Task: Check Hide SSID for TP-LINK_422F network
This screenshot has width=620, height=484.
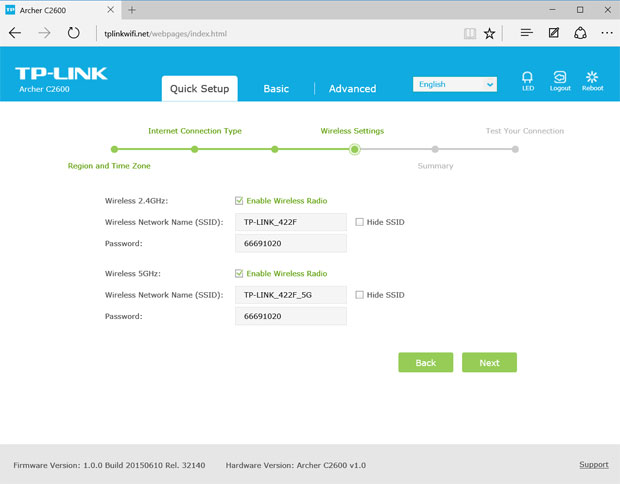Action: click(x=359, y=222)
